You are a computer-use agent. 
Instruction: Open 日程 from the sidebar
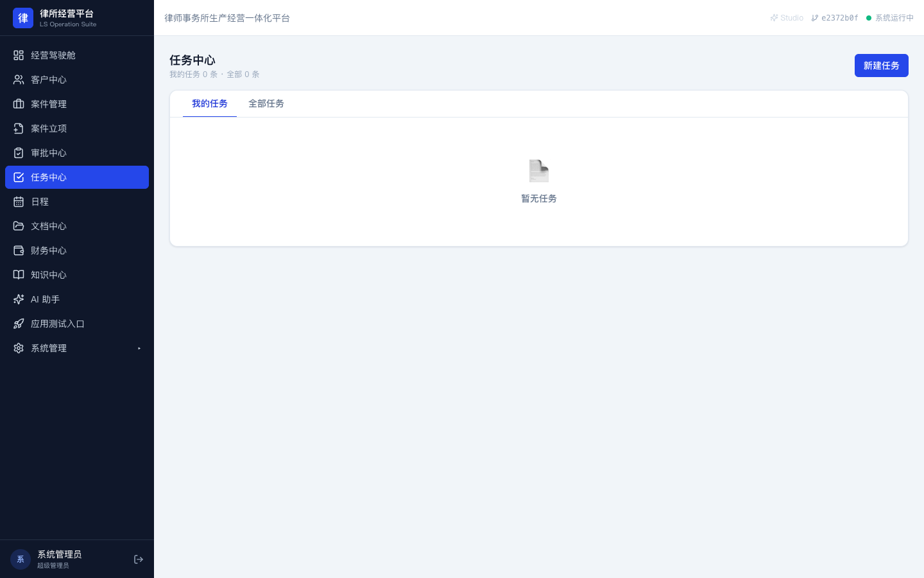tap(77, 202)
